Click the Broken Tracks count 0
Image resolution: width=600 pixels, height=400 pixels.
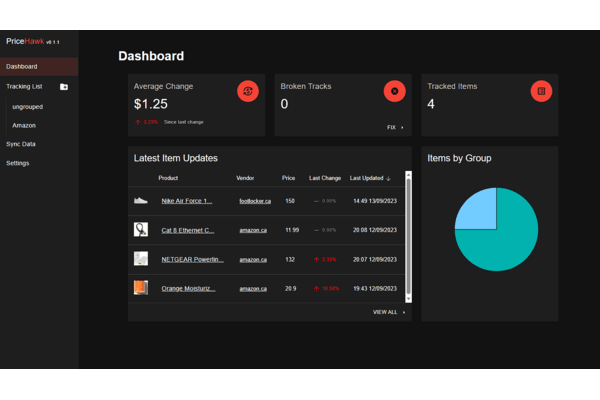284,104
